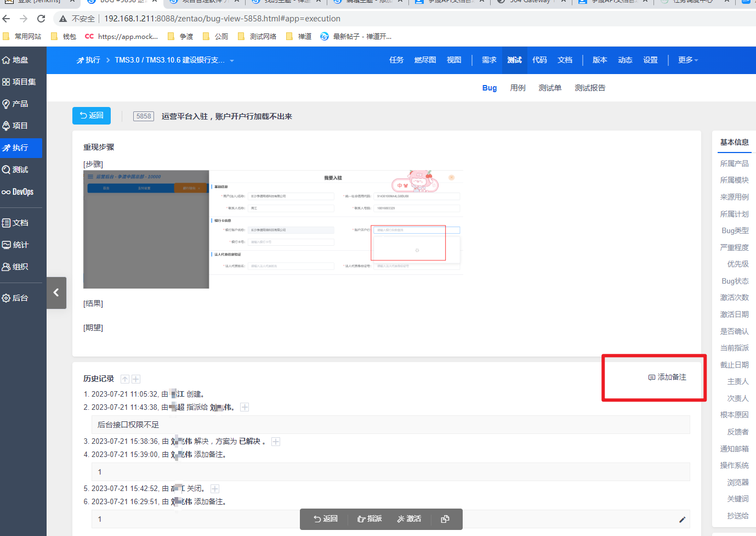Reverse history order with the arrow icon
756x536 pixels.
(125, 379)
